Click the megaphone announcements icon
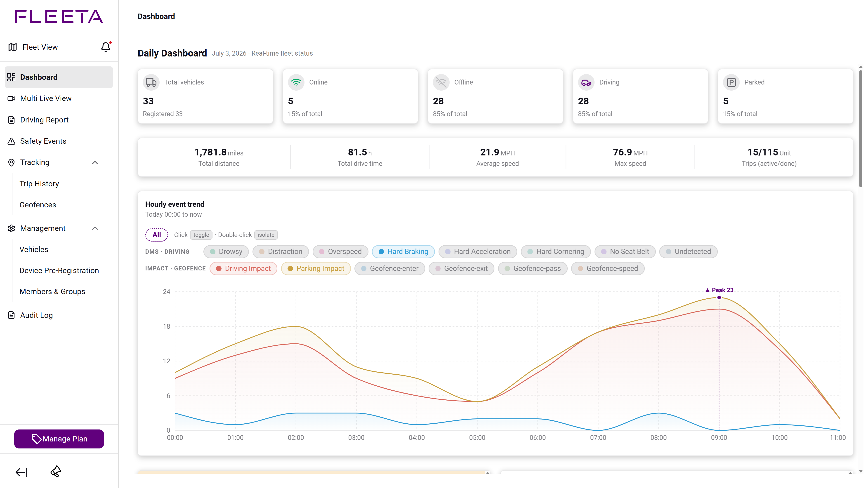Image resolution: width=868 pixels, height=488 pixels. coord(56,472)
